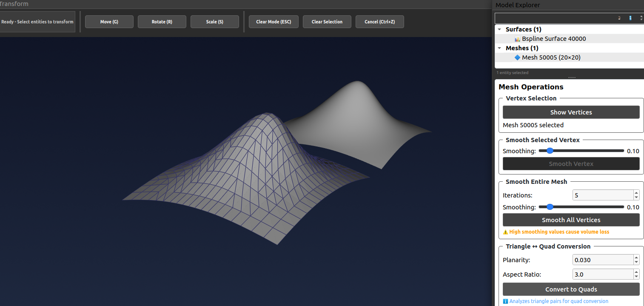Viewport: 644px width, 306px height.
Task: Click the blue icon in Model Explorer header
Action: click(x=630, y=18)
